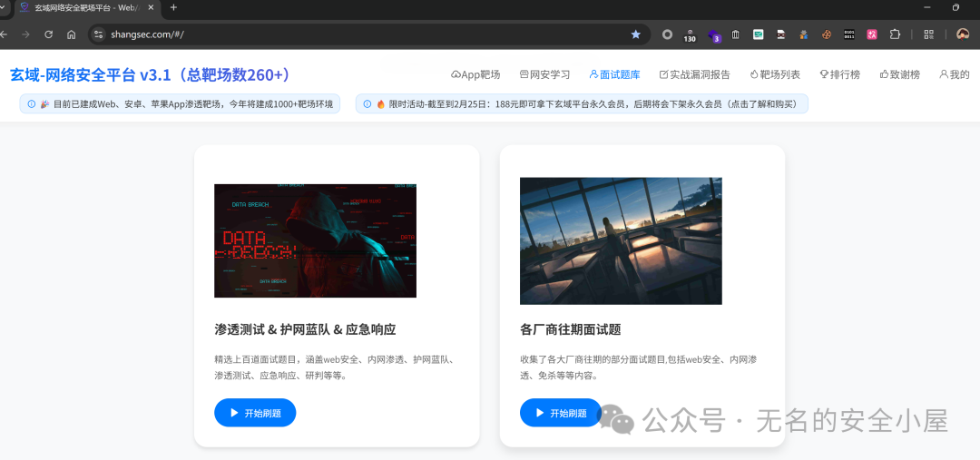The height and width of the screenshot is (460, 980).
Task: Start 开始刷题 for 各厂商往期面试题 card
Action: [561, 413]
